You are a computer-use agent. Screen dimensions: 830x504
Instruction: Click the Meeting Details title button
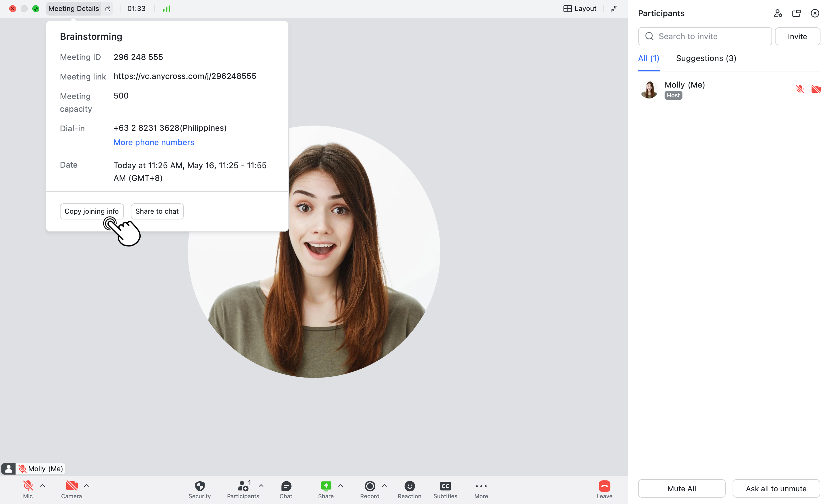[73, 9]
